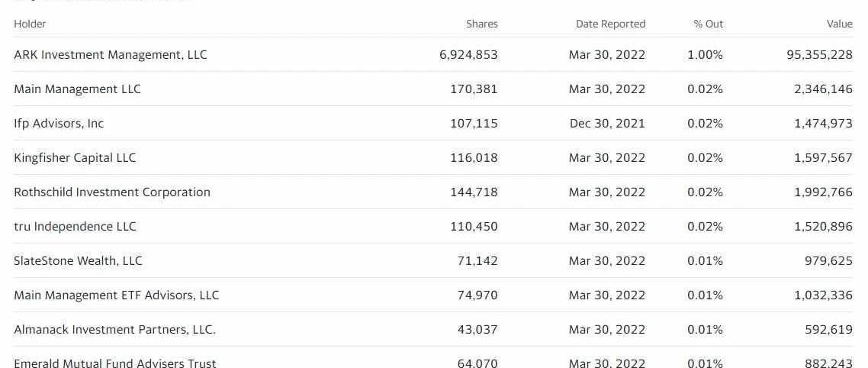
Task: Click Almanack Investment Partners, LLC.
Action: point(114,329)
